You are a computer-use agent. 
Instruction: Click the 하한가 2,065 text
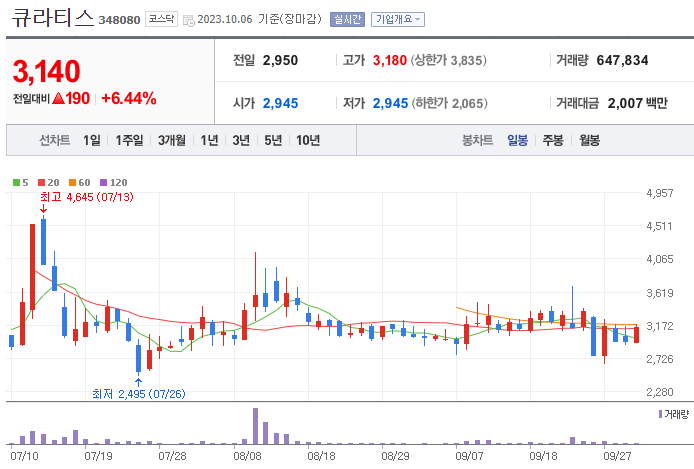pos(450,103)
